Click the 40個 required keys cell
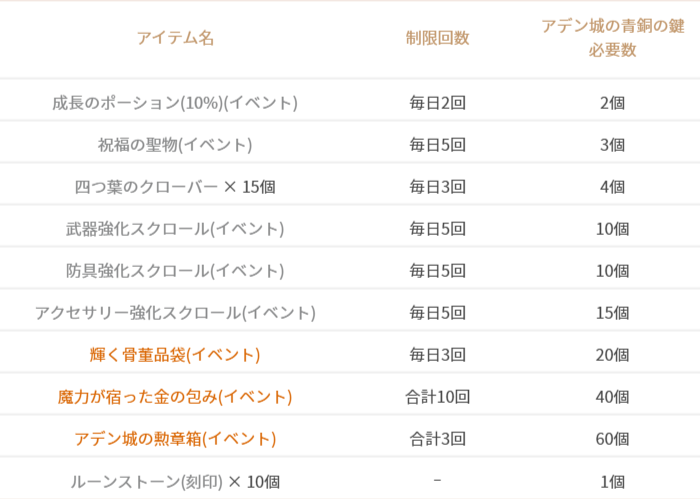The image size is (700, 499). tap(613, 397)
